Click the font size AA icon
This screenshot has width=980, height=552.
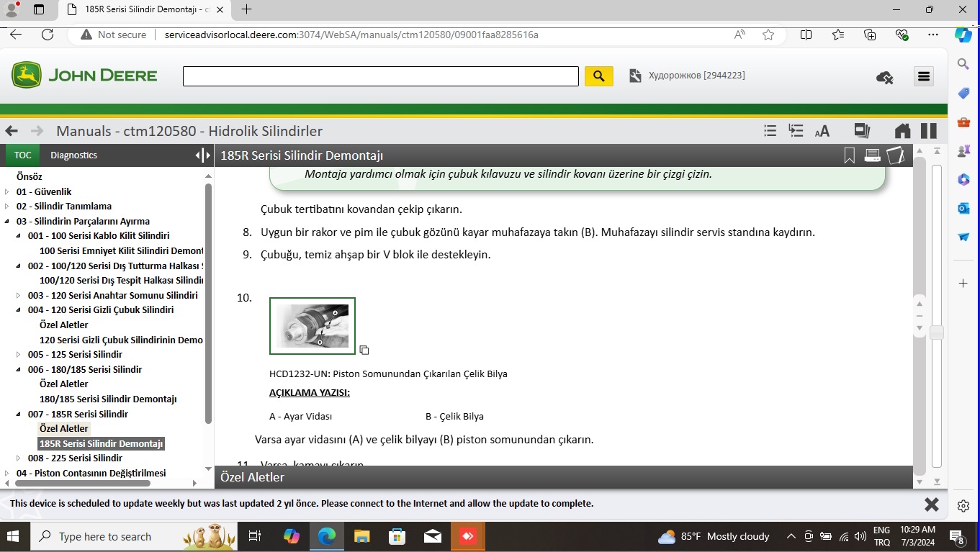click(x=822, y=131)
